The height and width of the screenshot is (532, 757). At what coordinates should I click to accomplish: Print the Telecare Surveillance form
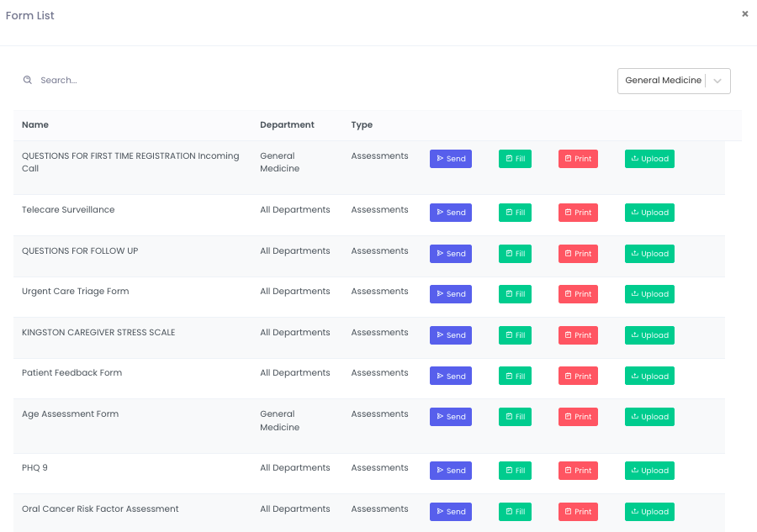(x=578, y=213)
